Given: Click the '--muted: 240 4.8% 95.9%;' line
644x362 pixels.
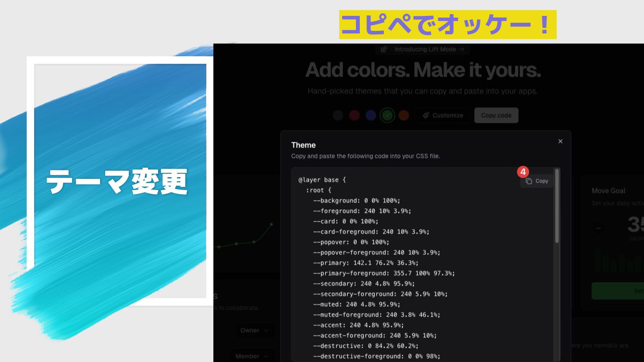Looking at the screenshot, I should [356, 304].
